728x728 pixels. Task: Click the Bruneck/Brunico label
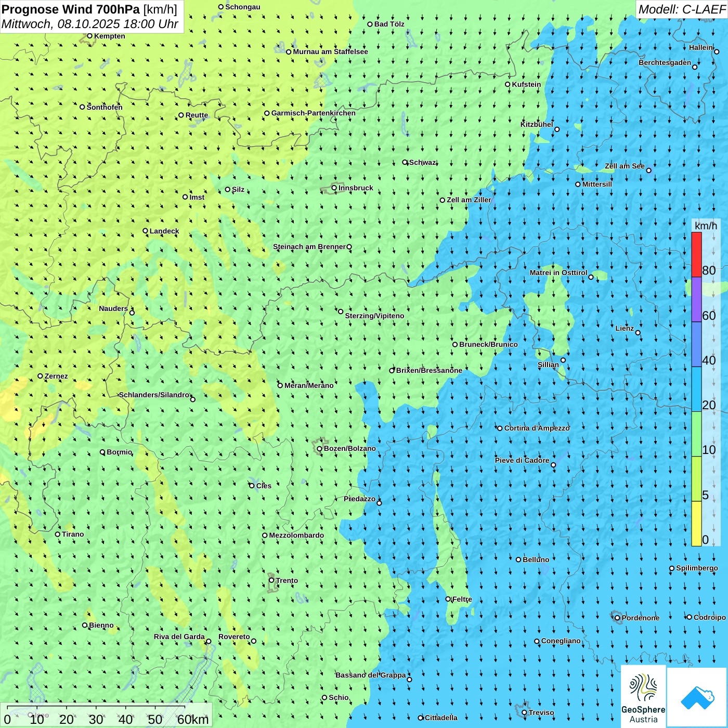pos(488,344)
